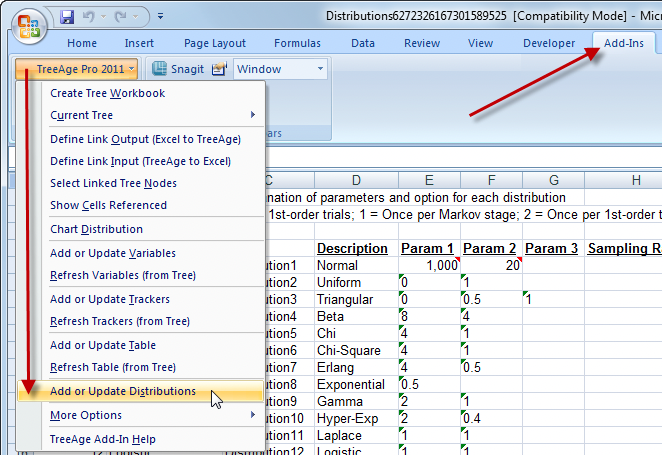Open the Developer ribbon tab
Screen dimensions: 663x455
tap(549, 43)
